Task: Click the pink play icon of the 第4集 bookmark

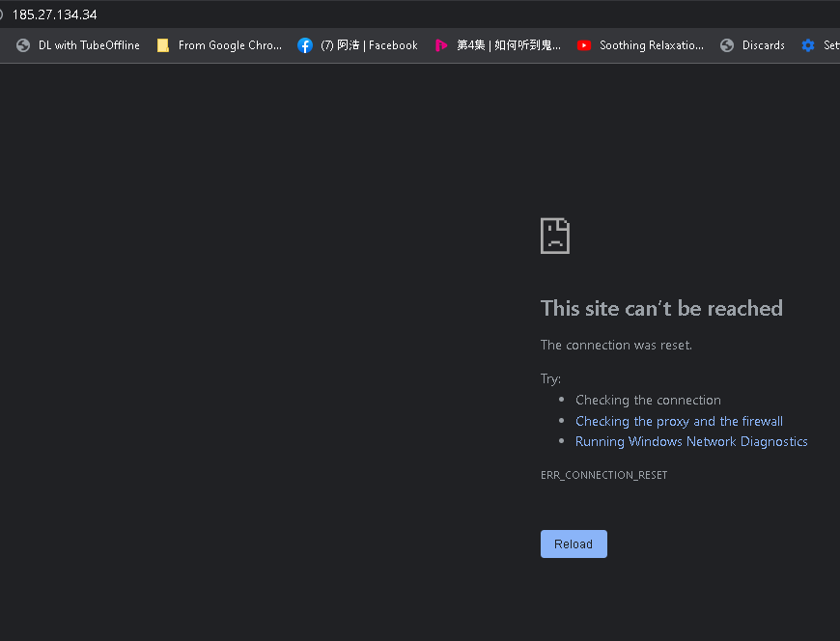Action: [441, 45]
